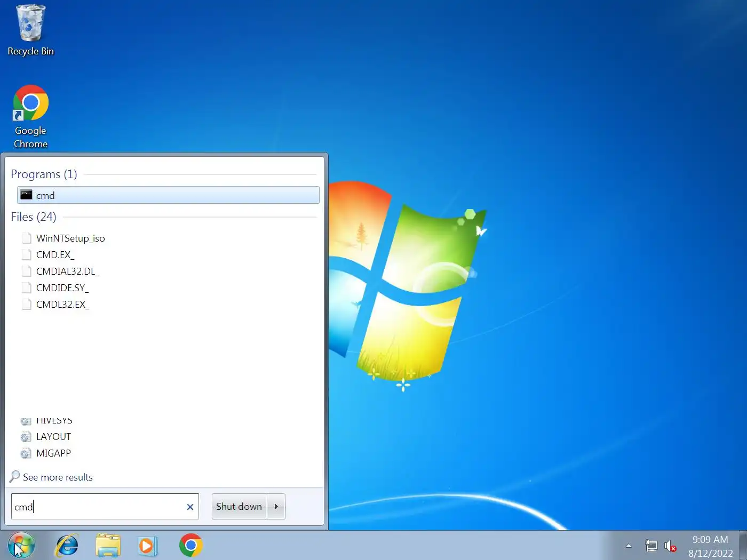
Task: Launch Google Chrome desktop shortcut
Action: pyautogui.click(x=30, y=117)
